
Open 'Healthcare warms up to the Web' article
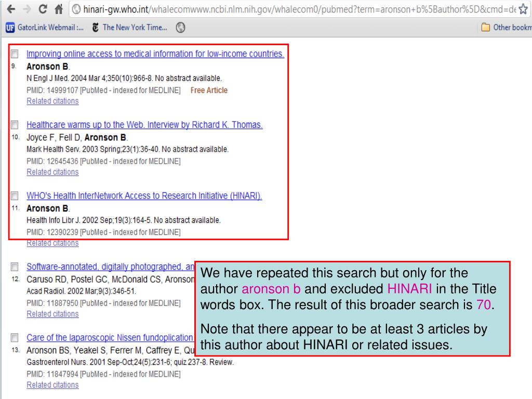(x=144, y=125)
